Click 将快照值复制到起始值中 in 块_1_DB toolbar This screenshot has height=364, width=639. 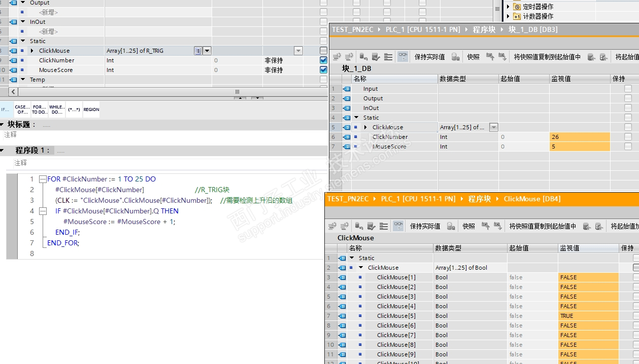click(x=547, y=57)
